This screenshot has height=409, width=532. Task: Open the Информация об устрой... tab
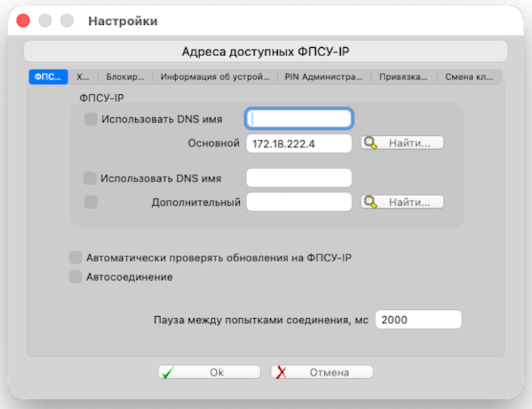point(215,77)
